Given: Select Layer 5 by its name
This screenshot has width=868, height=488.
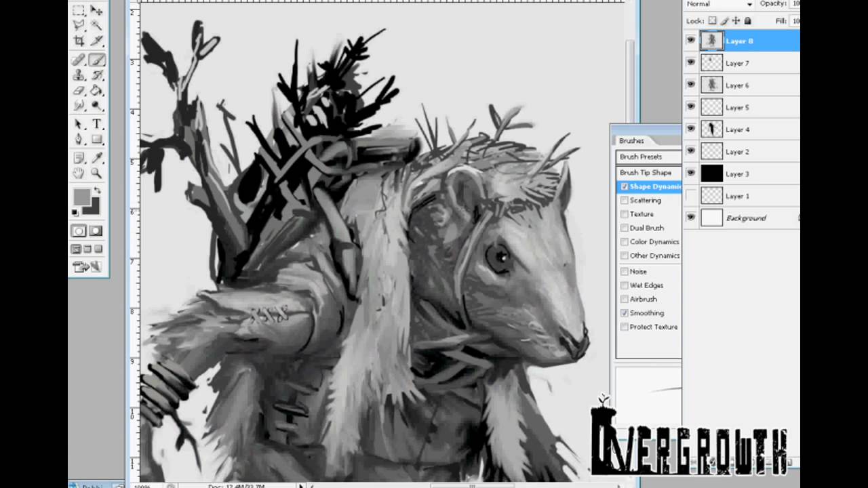Looking at the screenshot, I should [x=737, y=107].
